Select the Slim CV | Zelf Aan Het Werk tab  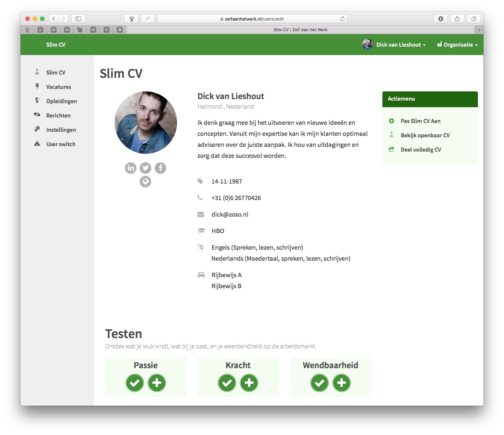pyautogui.click(x=300, y=30)
